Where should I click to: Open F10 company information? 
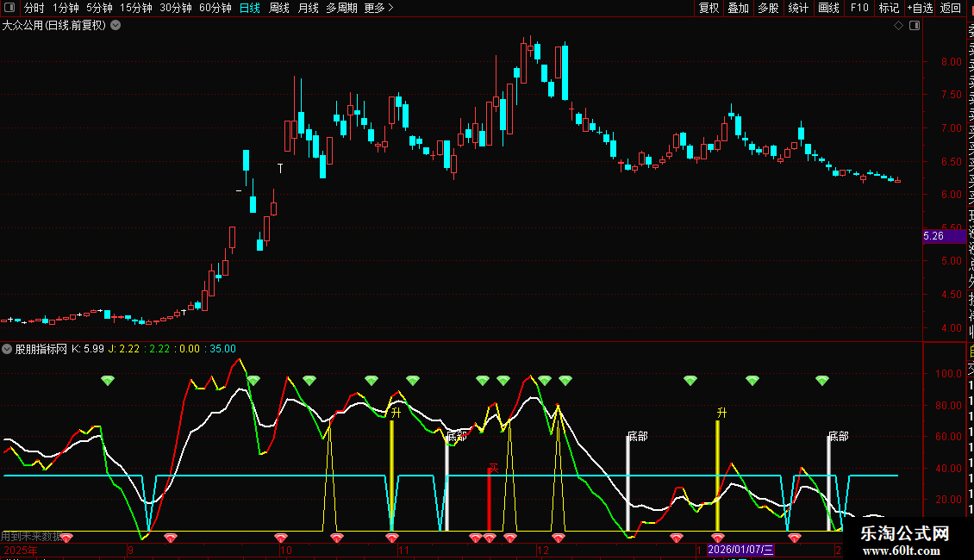(859, 8)
